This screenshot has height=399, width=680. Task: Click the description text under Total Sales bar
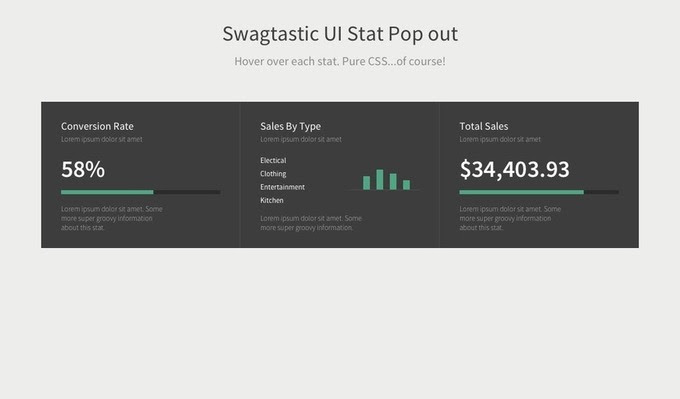click(510, 218)
